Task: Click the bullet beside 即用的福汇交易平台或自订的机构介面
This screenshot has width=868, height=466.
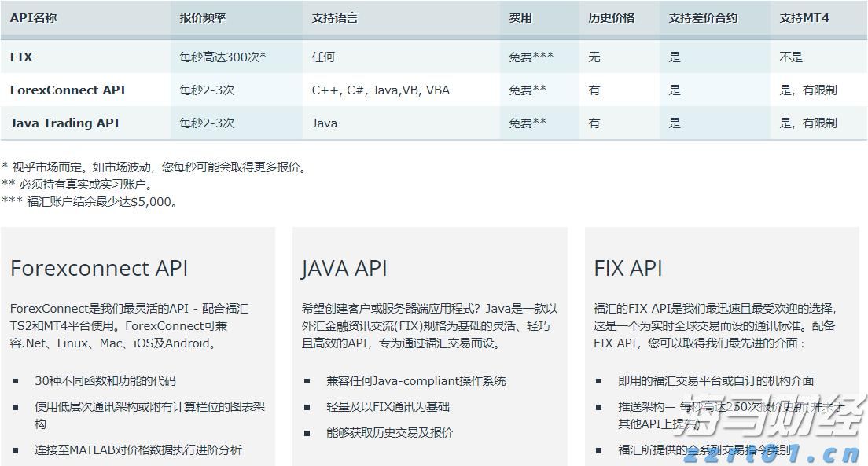Action: [x=598, y=380]
